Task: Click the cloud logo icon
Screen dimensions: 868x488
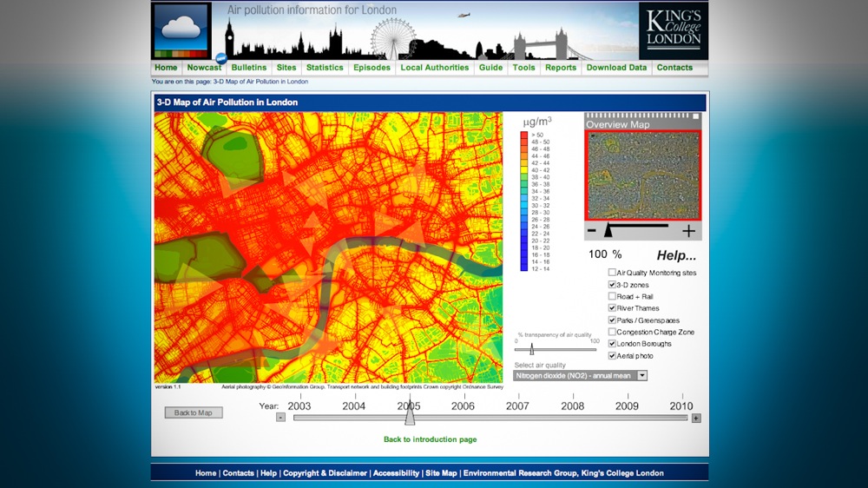Action: [181, 30]
